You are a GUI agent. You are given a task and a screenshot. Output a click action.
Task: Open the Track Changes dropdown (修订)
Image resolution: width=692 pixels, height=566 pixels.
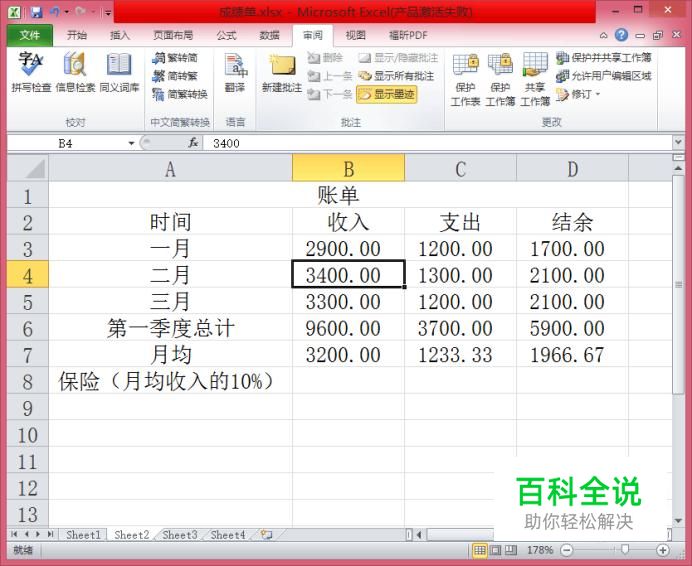coord(579,94)
